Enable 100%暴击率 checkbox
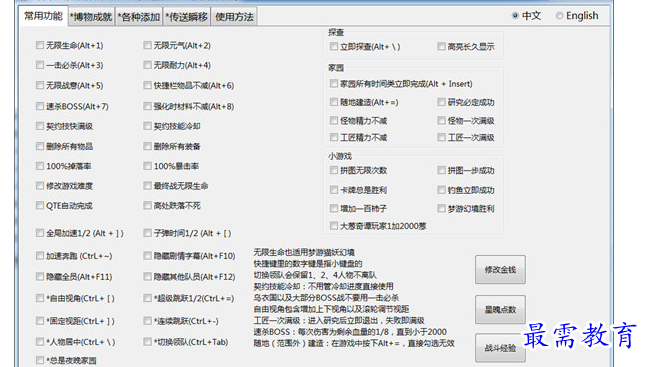645x367 pixels. [x=147, y=166]
